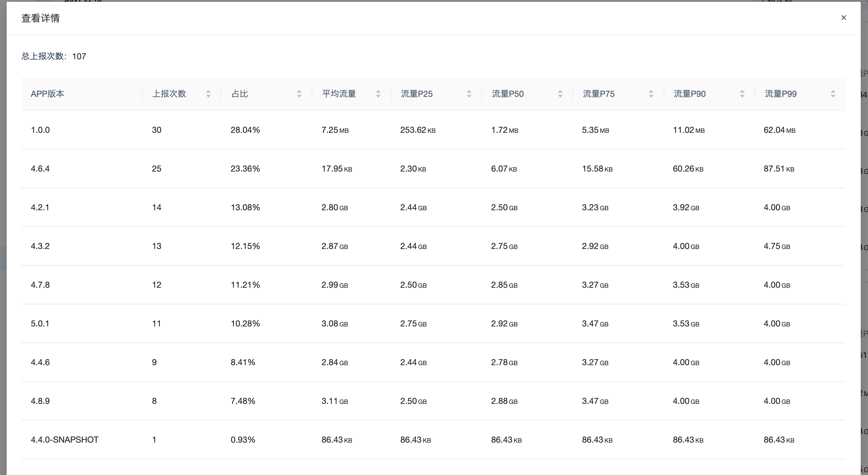The width and height of the screenshot is (868, 475).
Task: Toggle sort on 流量P25 column
Action: [x=469, y=94]
